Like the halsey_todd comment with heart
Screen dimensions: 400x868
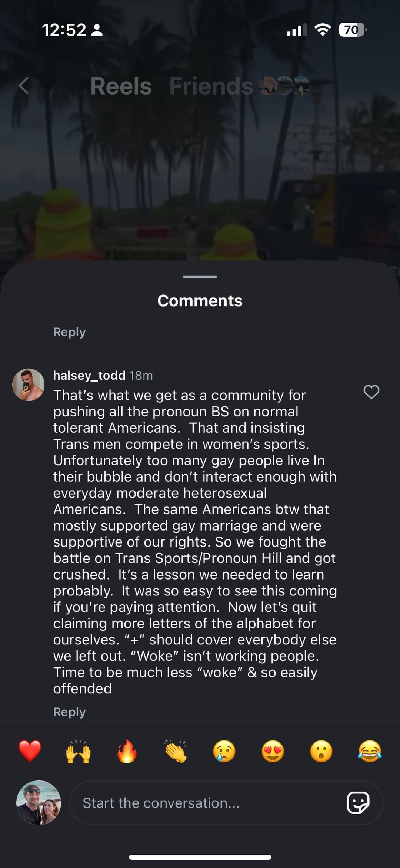pyautogui.click(x=371, y=392)
